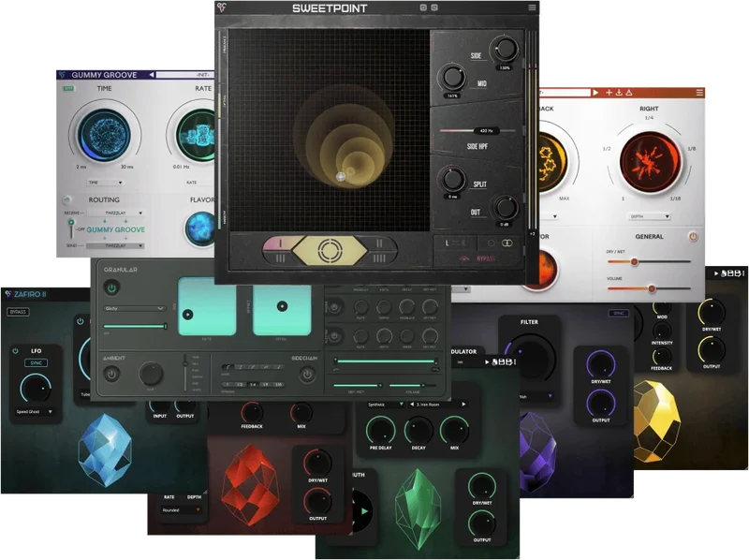Screen dimensions: 749x560
Task: Click Bypass in Zafiro II
Action: [x=18, y=312]
